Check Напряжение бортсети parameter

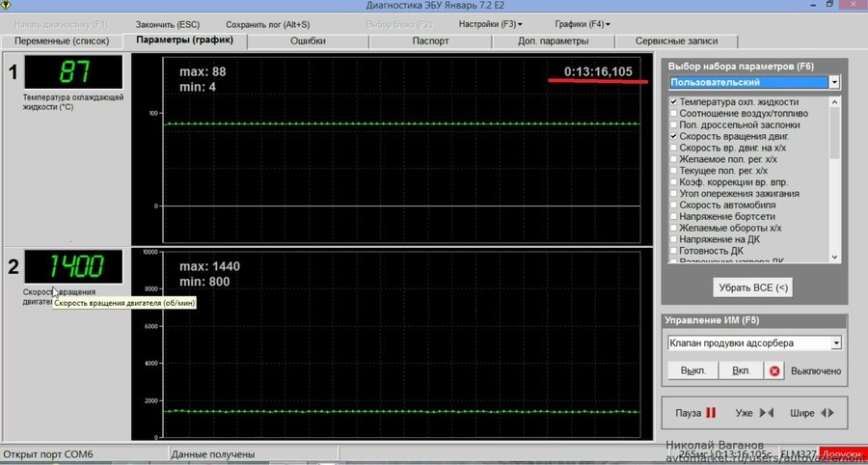tap(674, 216)
